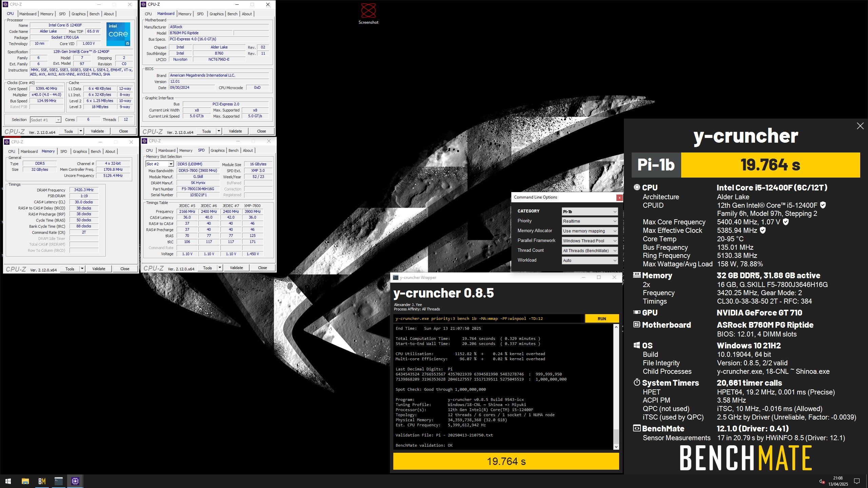
Task: Click the y-cruncher Wrapper title bar icon
Action: coord(396,278)
